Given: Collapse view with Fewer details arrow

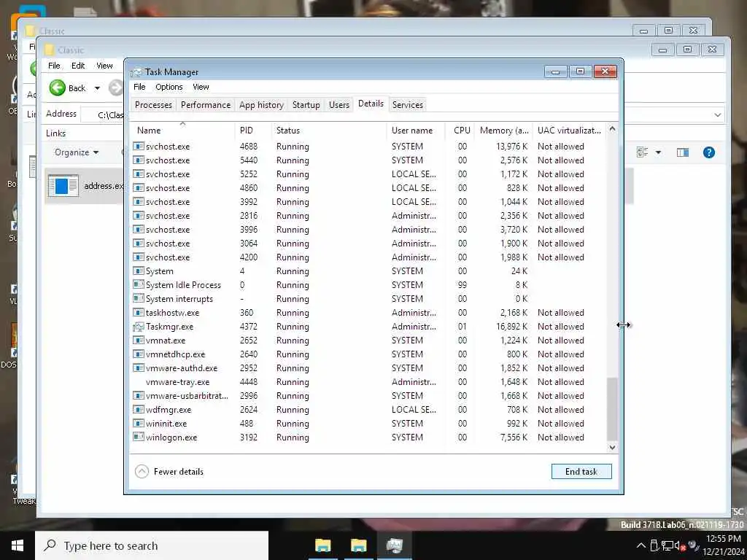Looking at the screenshot, I should [142, 472].
